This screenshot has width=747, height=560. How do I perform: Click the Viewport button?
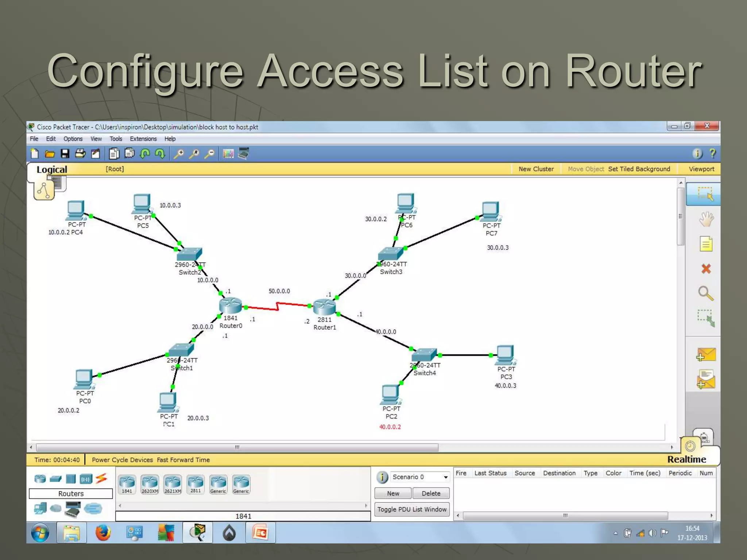[701, 169]
